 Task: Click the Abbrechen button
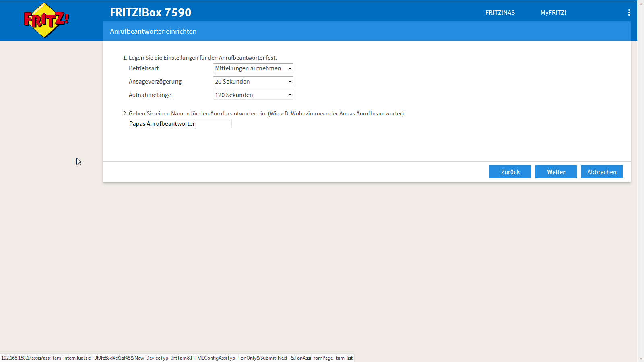tap(602, 172)
